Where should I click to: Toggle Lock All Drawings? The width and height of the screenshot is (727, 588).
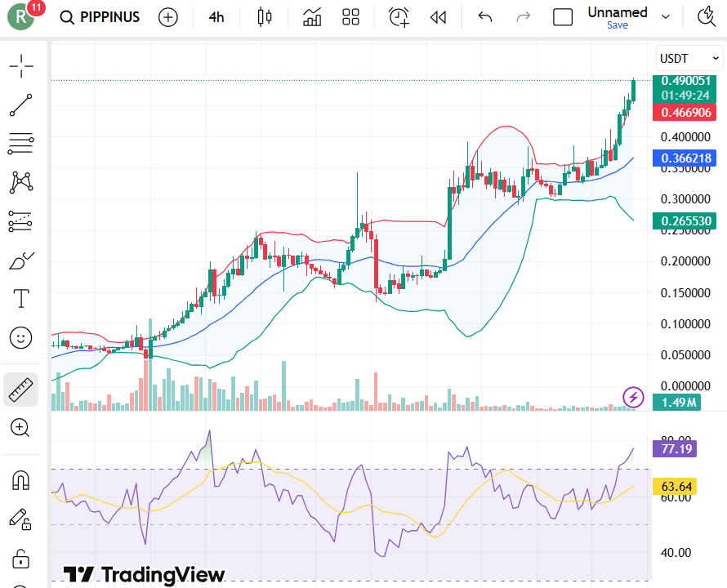tap(20, 559)
